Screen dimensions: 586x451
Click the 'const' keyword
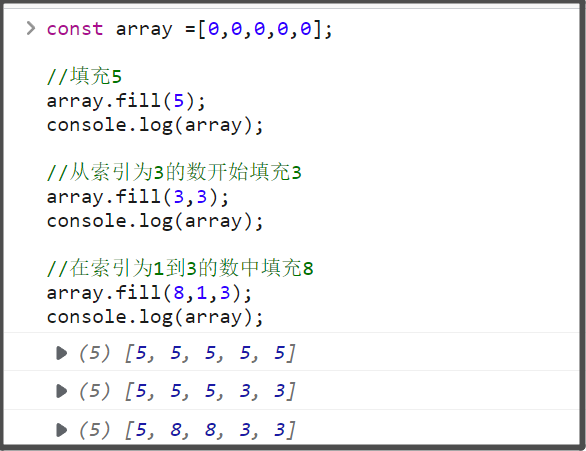[x=75, y=29]
